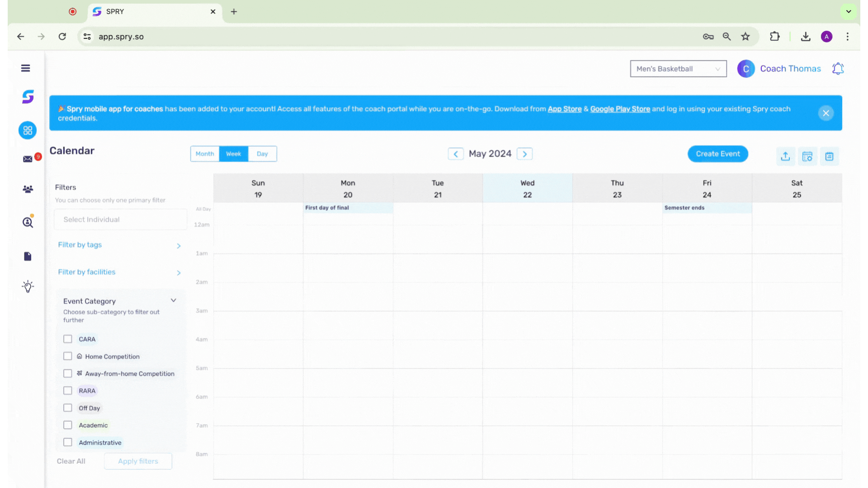Image resolution: width=868 pixels, height=488 pixels.
Task: Open the documents file icon in sidebar
Action: 28,257
